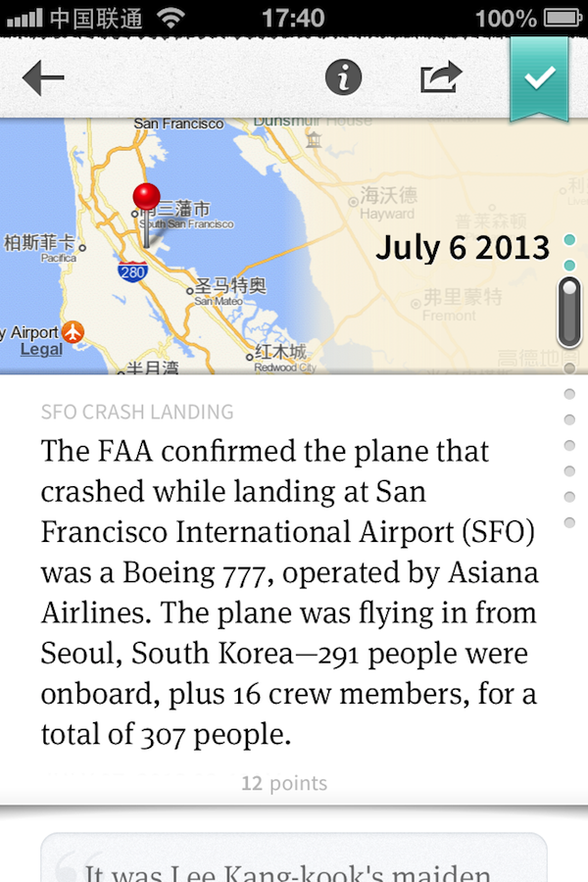Tap the red map pin
588x882 pixels.
point(147,196)
